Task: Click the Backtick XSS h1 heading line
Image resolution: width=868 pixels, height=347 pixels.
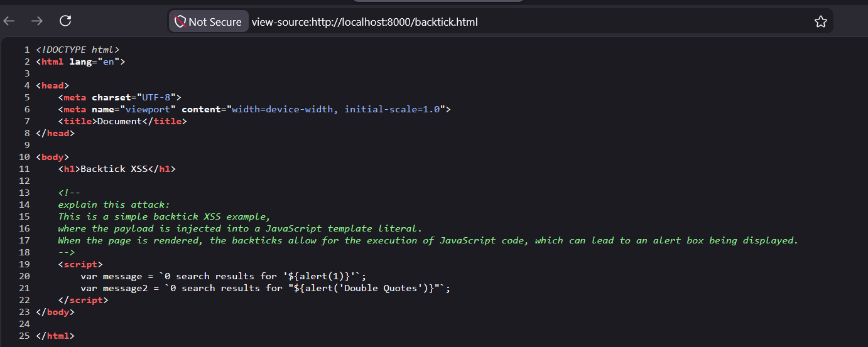Action: click(x=117, y=169)
